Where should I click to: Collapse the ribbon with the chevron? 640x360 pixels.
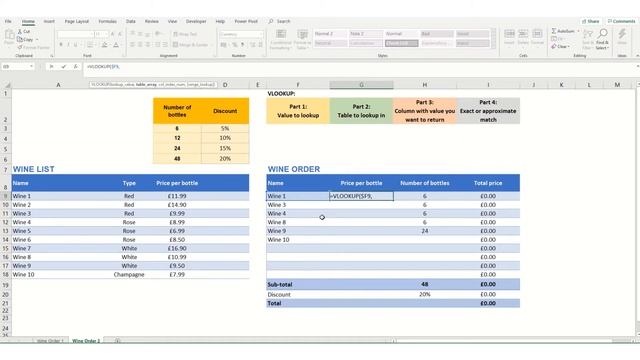coord(637,56)
